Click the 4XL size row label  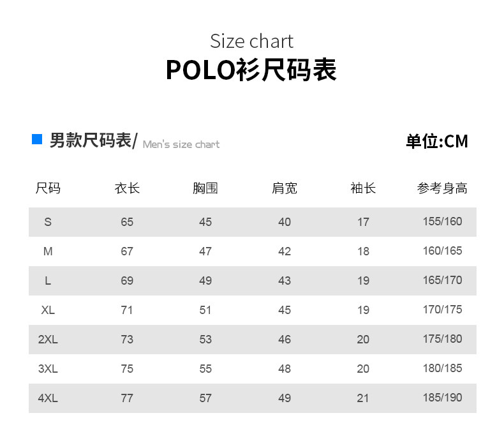click(x=48, y=398)
